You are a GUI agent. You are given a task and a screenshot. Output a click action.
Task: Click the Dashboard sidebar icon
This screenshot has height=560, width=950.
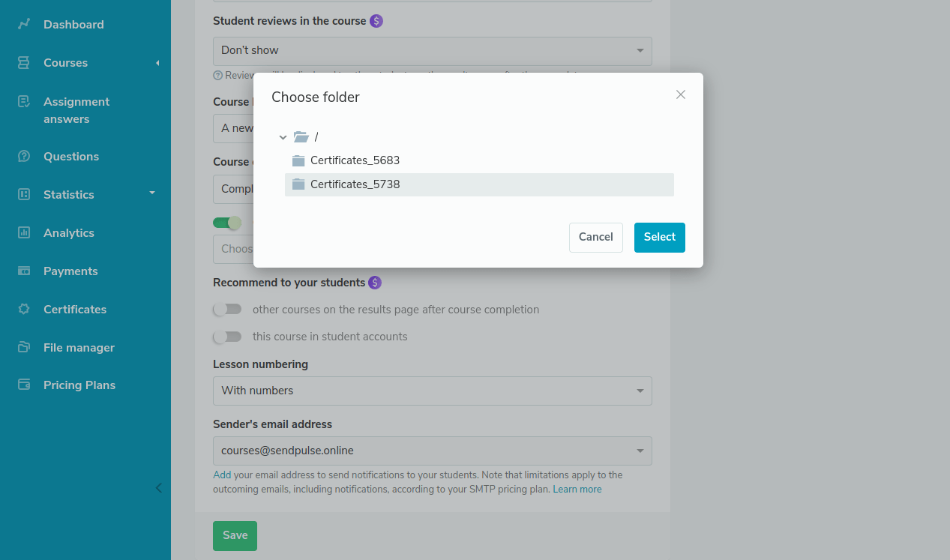point(24,24)
